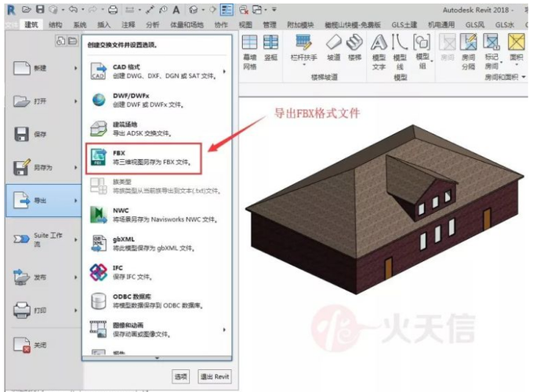
Task: Click the Curtain Grid (幕墙网格) tool icon
Action: coord(249,42)
